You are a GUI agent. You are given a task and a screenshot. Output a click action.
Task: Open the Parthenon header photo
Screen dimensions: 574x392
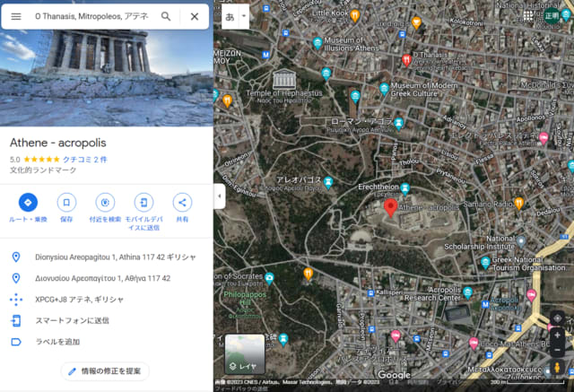pos(107,78)
